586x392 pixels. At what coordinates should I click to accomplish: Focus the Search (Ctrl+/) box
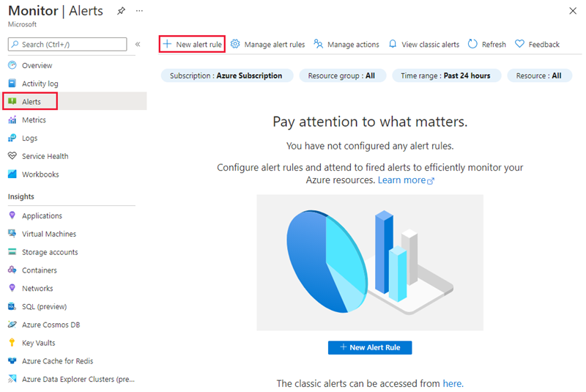(x=67, y=44)
